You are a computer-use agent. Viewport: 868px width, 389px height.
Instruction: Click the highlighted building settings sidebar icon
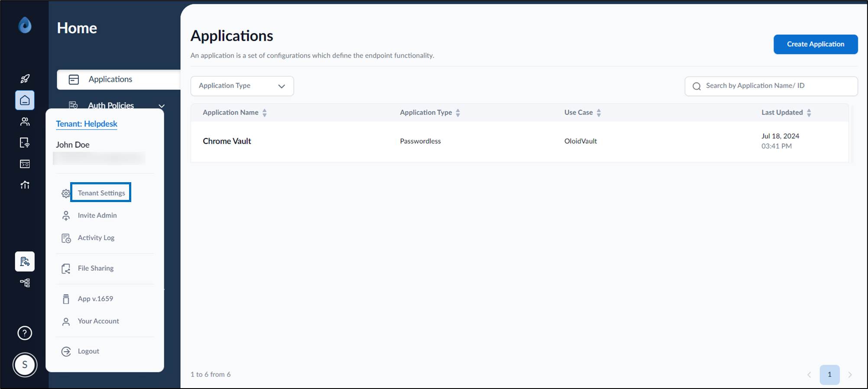coord(25,261)
